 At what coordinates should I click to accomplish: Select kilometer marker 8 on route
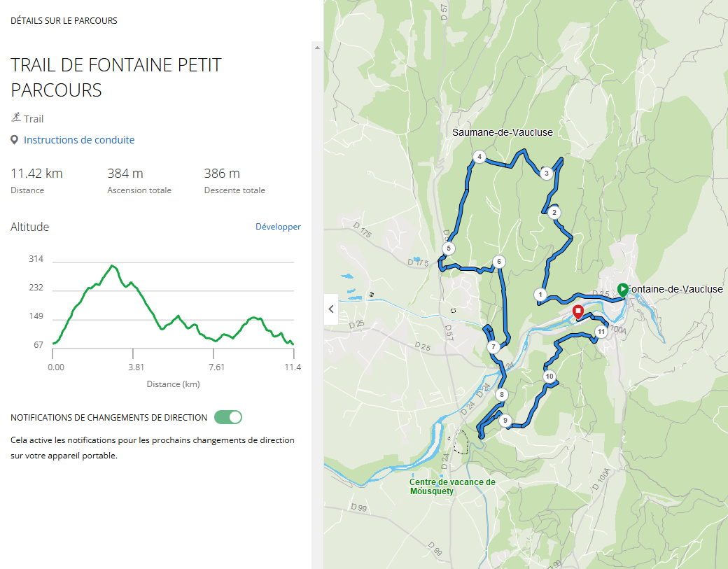[x=501, y=395]
